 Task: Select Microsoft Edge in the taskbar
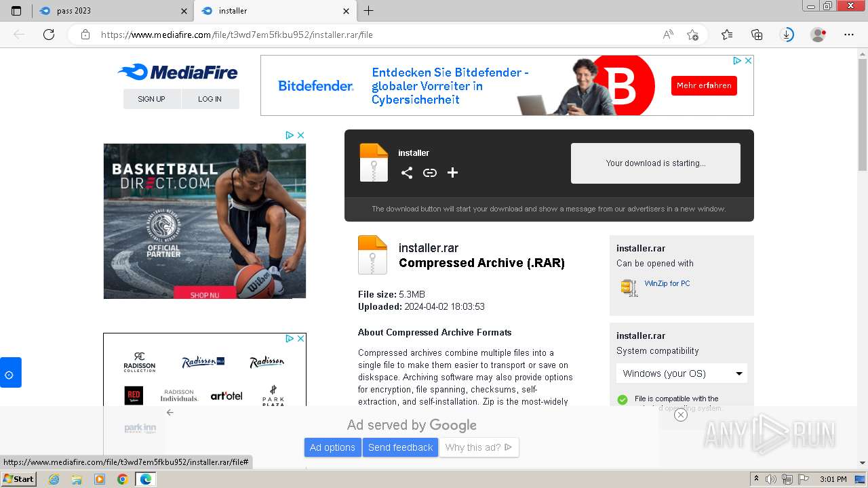[145, 479]
